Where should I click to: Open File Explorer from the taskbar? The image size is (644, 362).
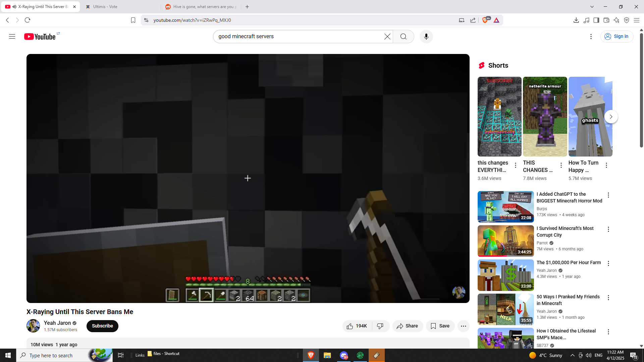click(x=327, y=355)
